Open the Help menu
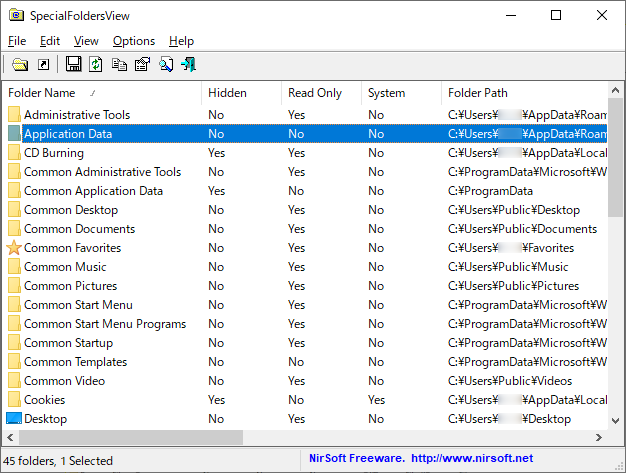Image resolution: width=626 pixels, height=473 pixels. point(181,41)
